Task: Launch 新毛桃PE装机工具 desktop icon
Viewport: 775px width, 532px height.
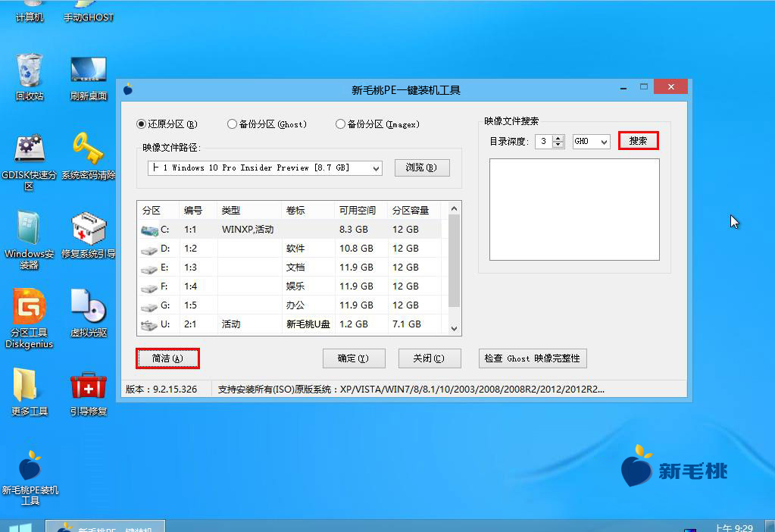Action: coord(30,477)
